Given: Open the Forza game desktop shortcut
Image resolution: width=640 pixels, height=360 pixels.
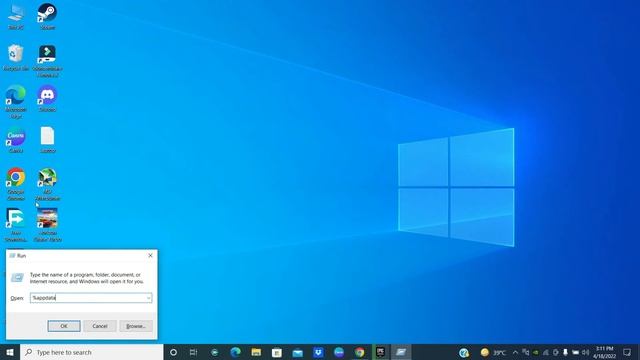Looking at the screenshot, I should pyautogui.click(x=47, y=225).
